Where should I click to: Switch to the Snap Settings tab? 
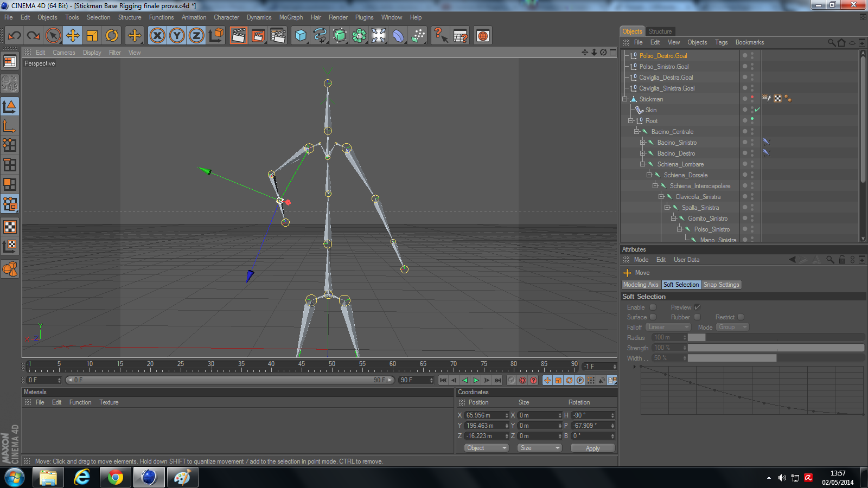[721, 285]
